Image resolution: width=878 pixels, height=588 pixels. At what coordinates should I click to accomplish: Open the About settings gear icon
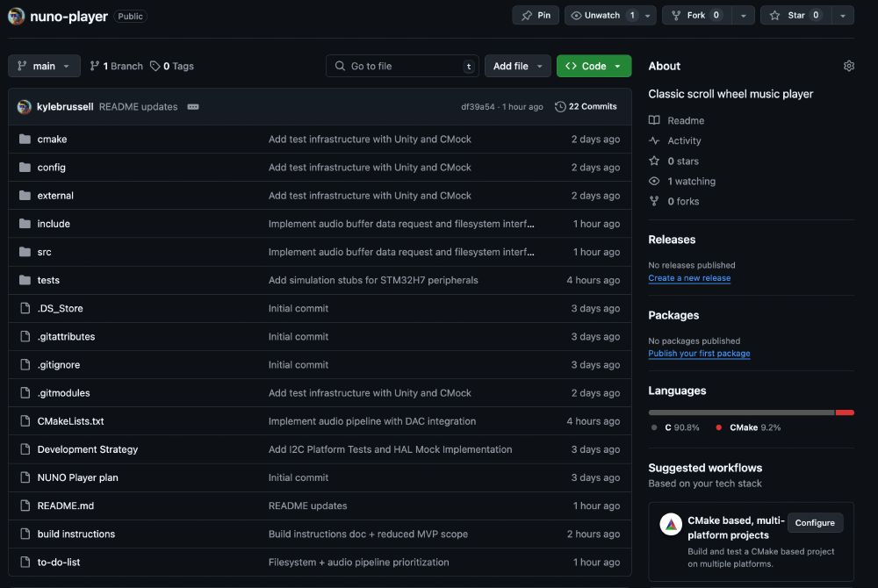click(x=848, y=66)
